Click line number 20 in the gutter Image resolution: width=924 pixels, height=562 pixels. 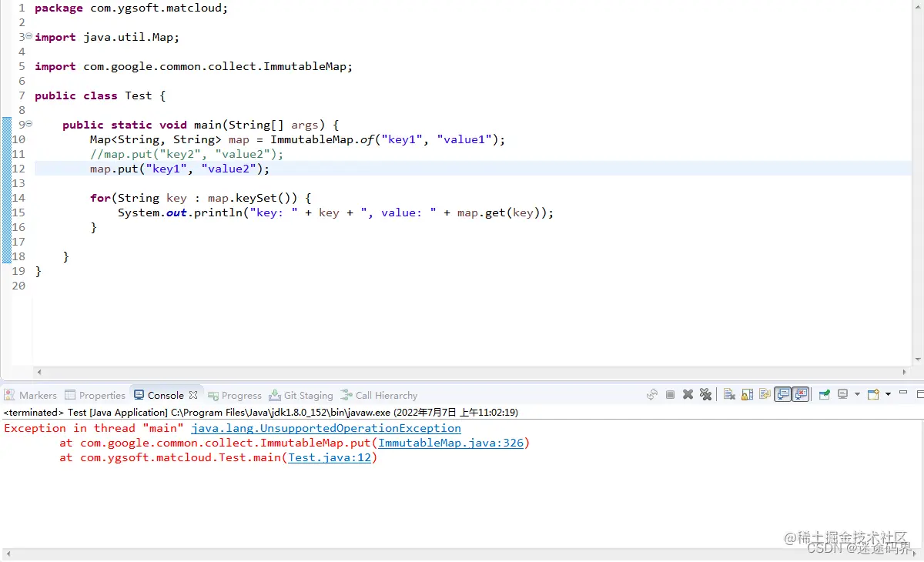click(18, 286)
